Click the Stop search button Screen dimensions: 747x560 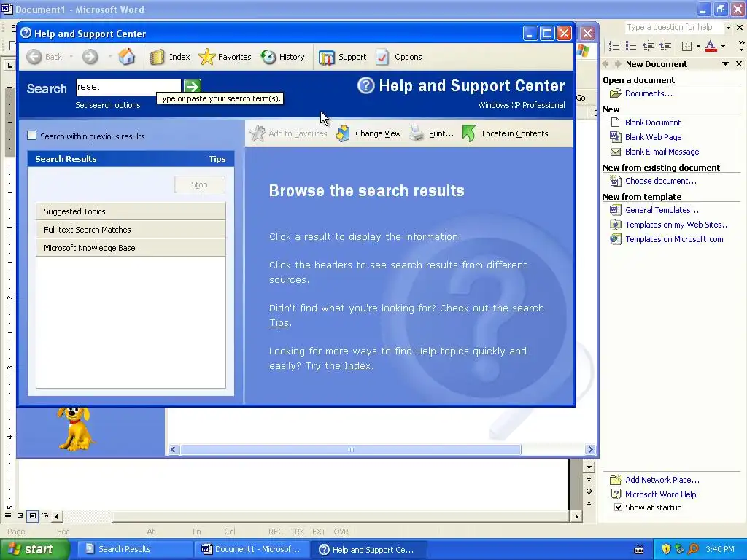pos(200,184)
